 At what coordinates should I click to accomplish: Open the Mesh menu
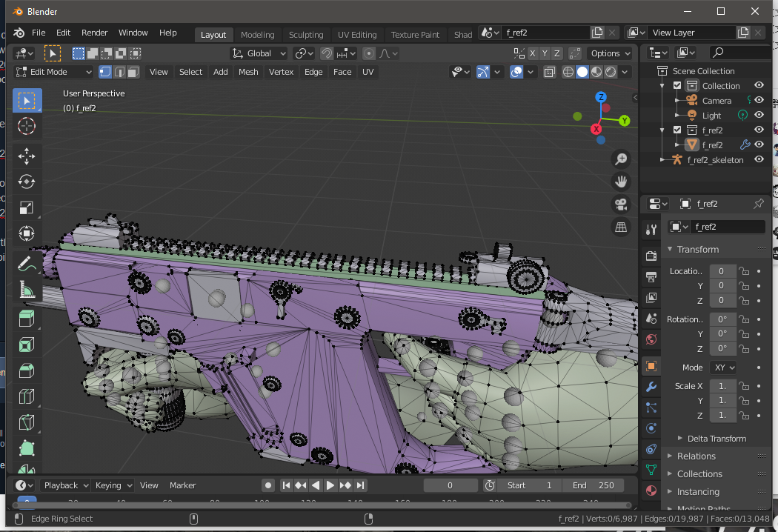[248, 72]
